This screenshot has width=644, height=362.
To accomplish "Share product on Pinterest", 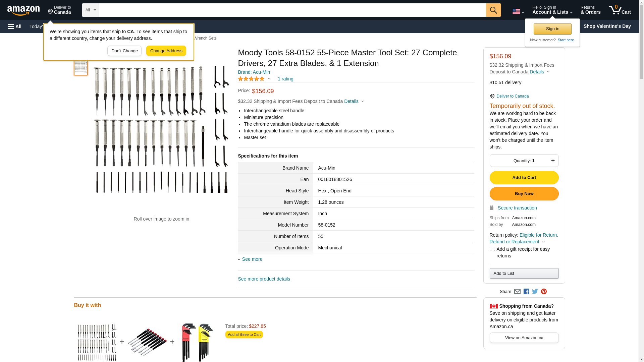I will click(544, 292).
